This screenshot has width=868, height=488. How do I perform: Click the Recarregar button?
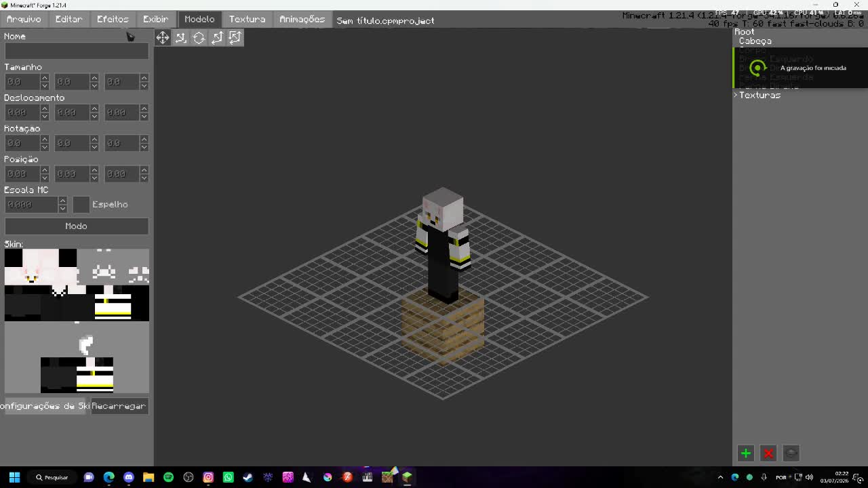[x=119, y=406]
